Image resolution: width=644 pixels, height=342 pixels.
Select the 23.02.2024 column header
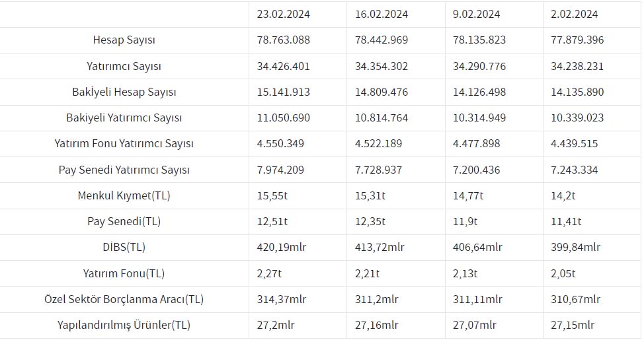coord(284,15)
